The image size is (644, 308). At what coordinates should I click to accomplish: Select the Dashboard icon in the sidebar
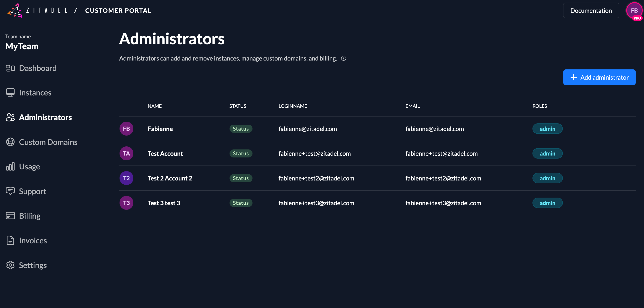tap(10, 68)
